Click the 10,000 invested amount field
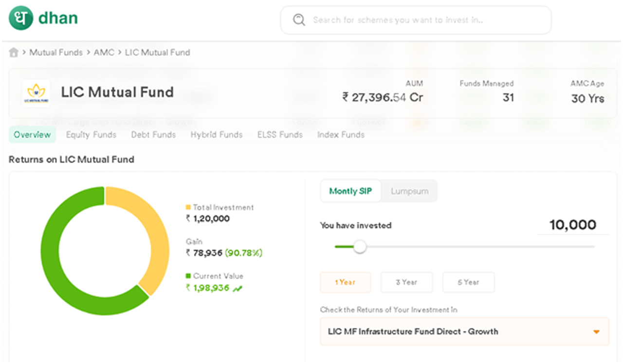Viewport: 623px width, 364px height. pyautogui.click(x=573, y=224)
